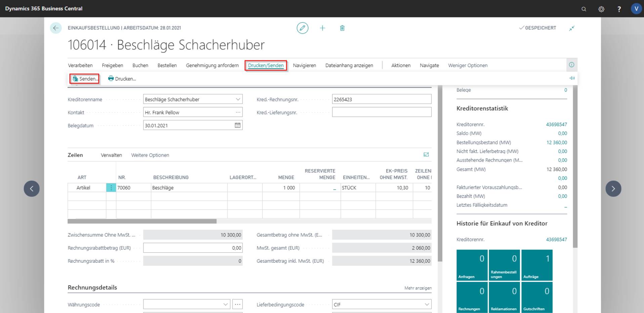Click Weniger Optionen
This screenshot has width=644, height=313.
point(468,65)
